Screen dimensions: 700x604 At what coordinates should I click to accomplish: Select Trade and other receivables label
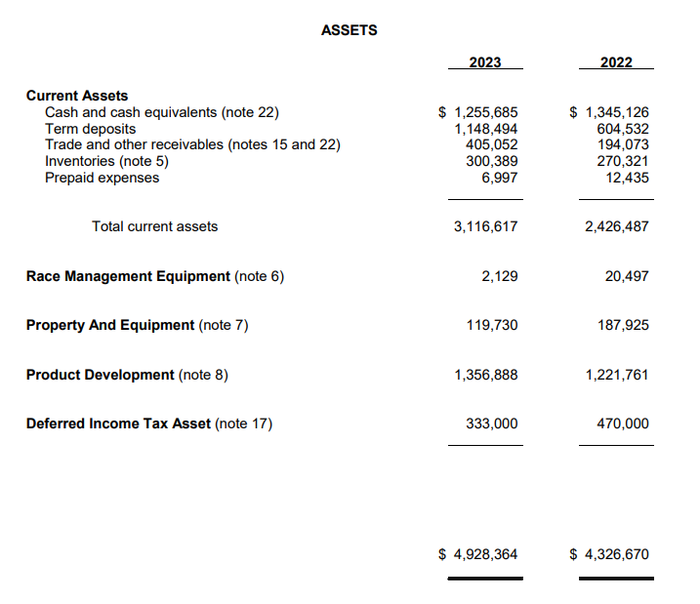[x=193, y=144]
